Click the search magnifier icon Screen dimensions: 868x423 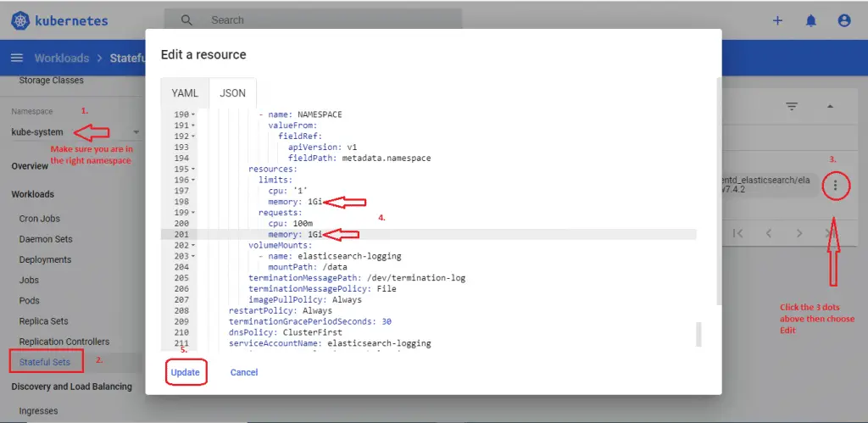click(x=187, y=20)
